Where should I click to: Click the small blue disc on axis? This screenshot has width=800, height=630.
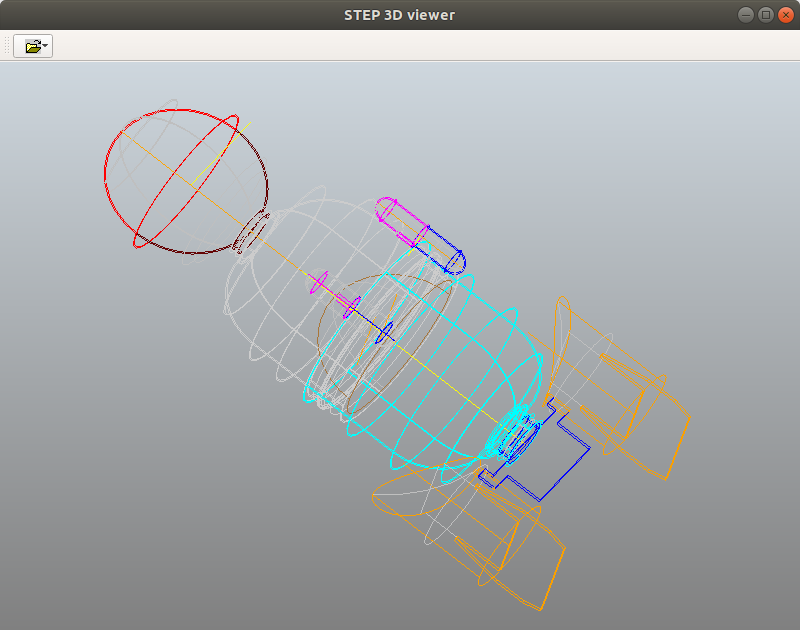385,332
